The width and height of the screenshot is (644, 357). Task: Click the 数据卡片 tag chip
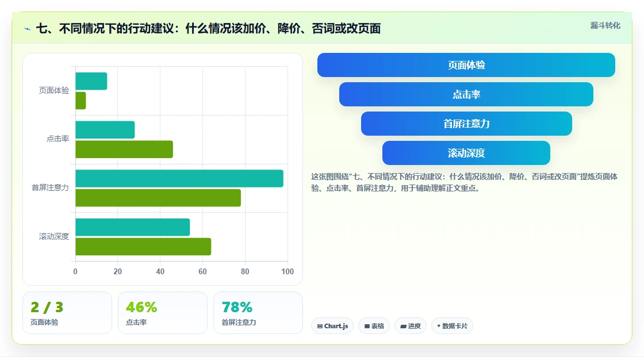click(x=452, y=326)
